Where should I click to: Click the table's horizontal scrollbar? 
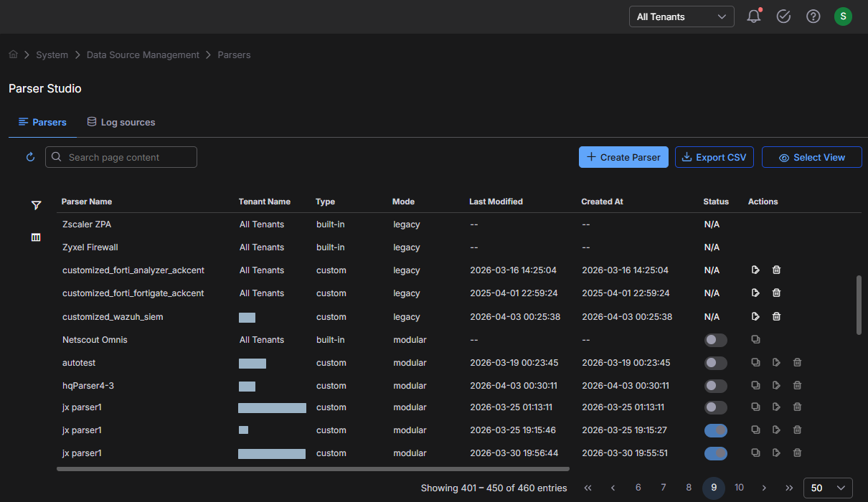click(313, 469)
